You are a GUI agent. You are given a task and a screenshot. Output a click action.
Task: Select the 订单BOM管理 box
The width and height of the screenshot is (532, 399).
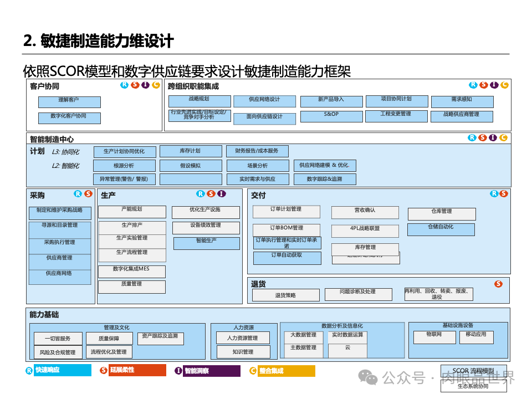[x=287, y=231]
